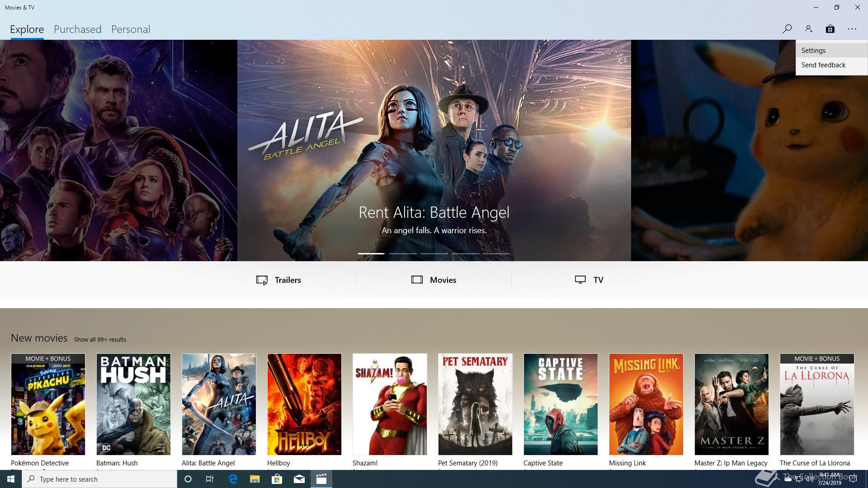Select the fifth carousel slide indicator

tap(496, 253)
